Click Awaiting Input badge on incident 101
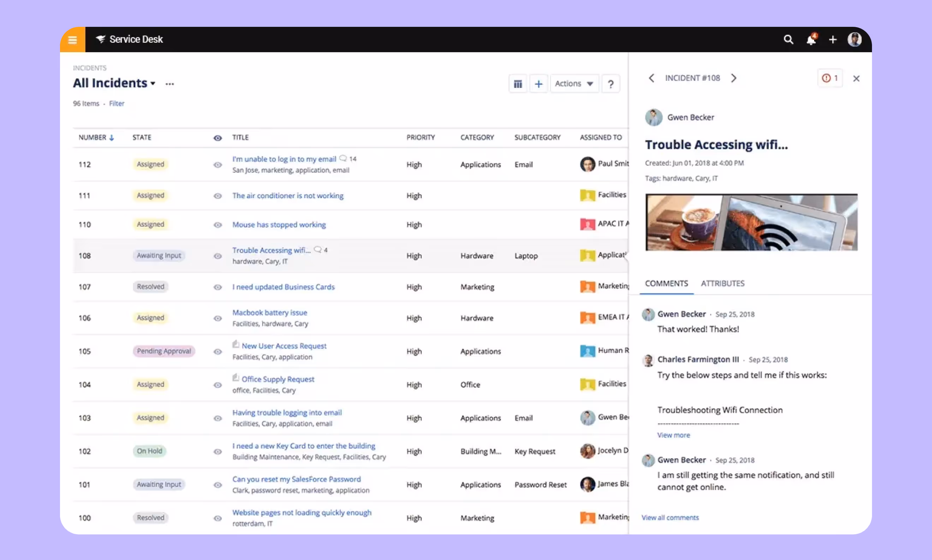 pyautogui.click(x=159, y=484)
